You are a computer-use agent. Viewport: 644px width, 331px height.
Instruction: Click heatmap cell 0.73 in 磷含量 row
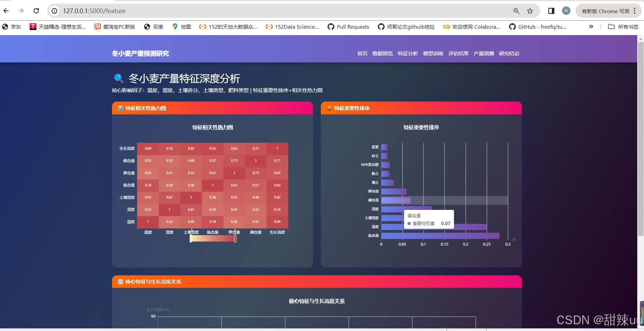click(x=234, y=161)
